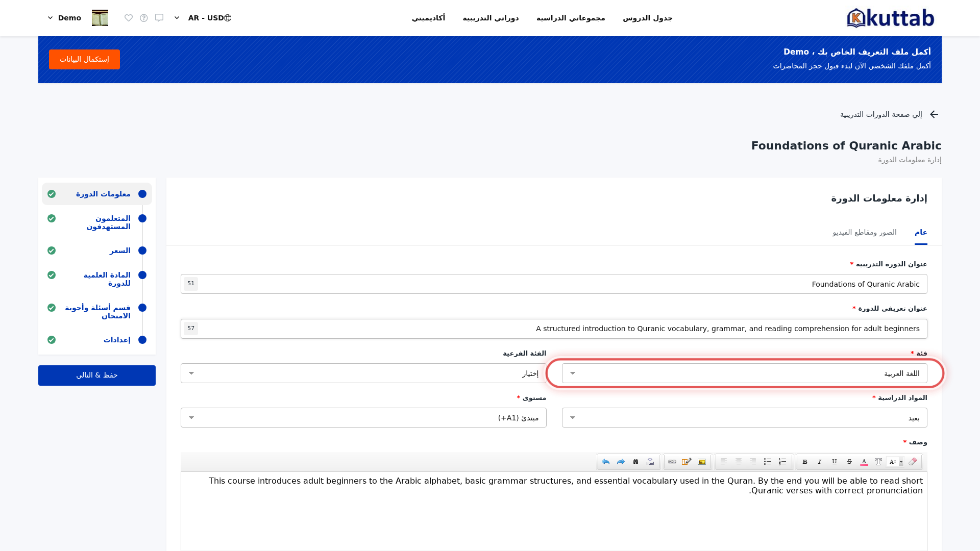The height and width of the screenshot is (551, 980).
Task: Click the حفظ & التالي button
Action: pos(97,375)
